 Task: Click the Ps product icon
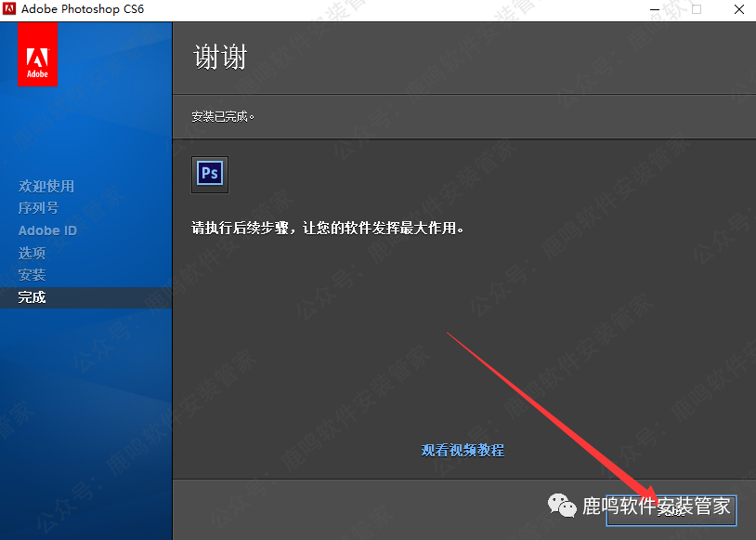[x=209, y=174]
